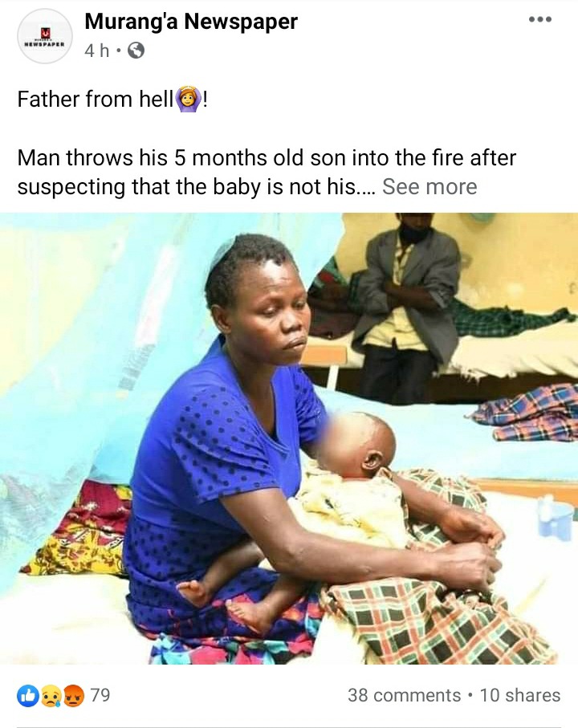Open the three-dot post options menu
The width and height of the screenshot is (578, 728).
point(540,19)
